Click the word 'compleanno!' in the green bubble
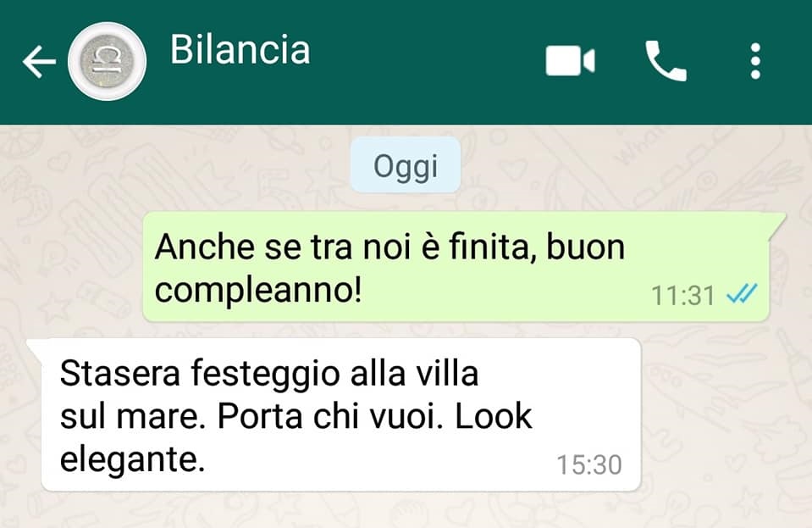This screenshot has width=812, height=528. click(258, 291)
